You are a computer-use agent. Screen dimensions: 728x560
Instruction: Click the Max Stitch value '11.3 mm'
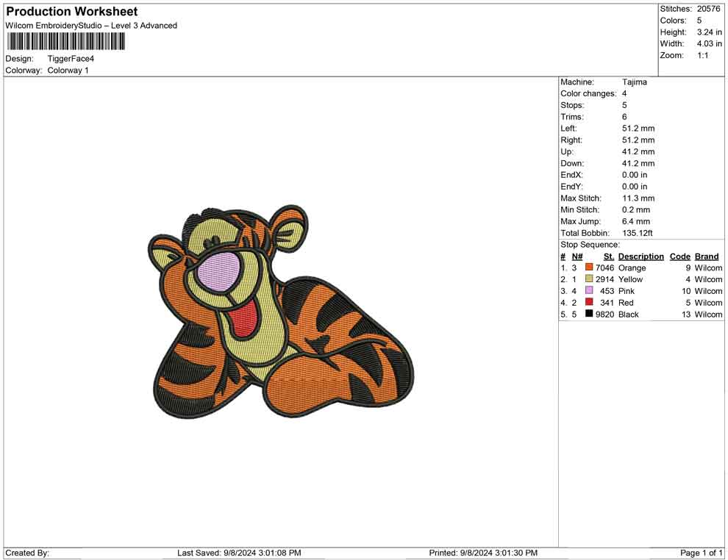tap(638, 198)
